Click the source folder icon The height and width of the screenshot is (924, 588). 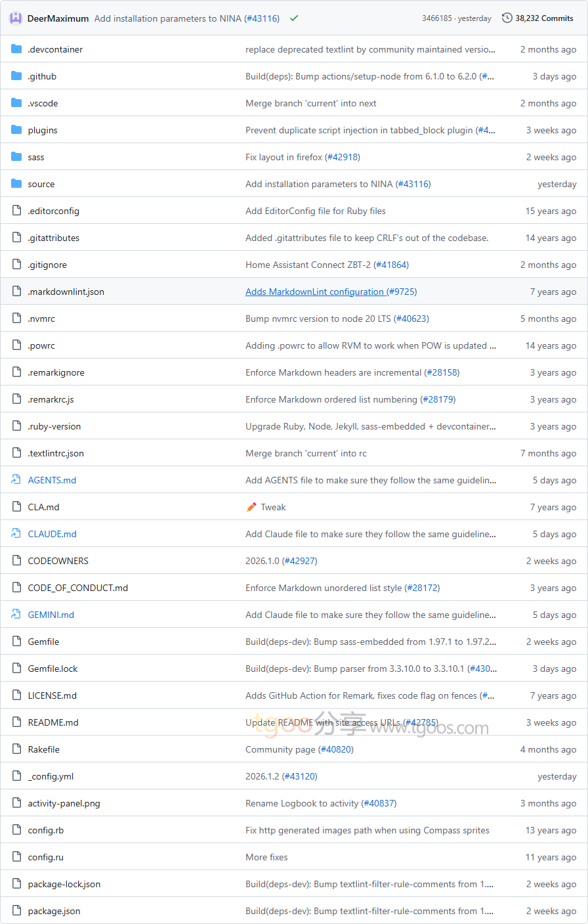[16, 184]
